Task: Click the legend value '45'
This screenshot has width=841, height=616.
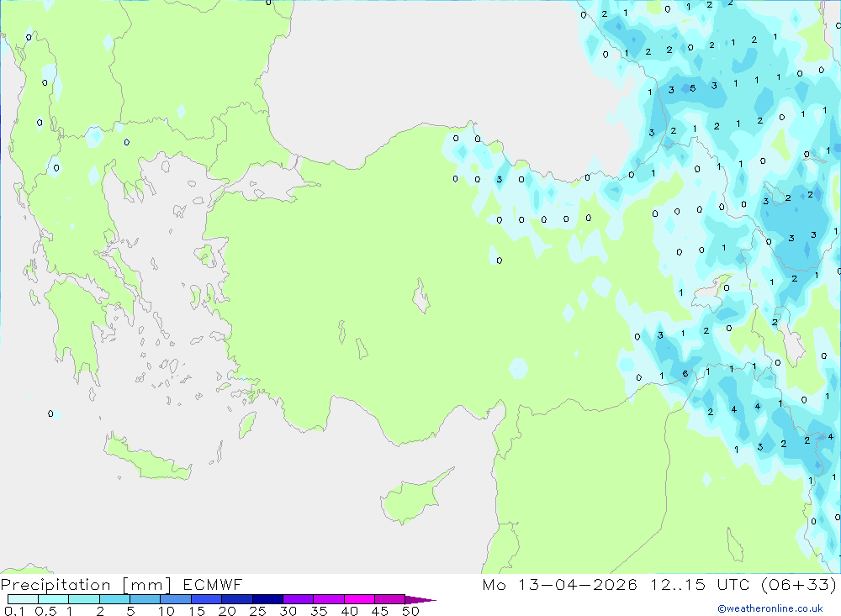Action: click(x=380, y=611)
